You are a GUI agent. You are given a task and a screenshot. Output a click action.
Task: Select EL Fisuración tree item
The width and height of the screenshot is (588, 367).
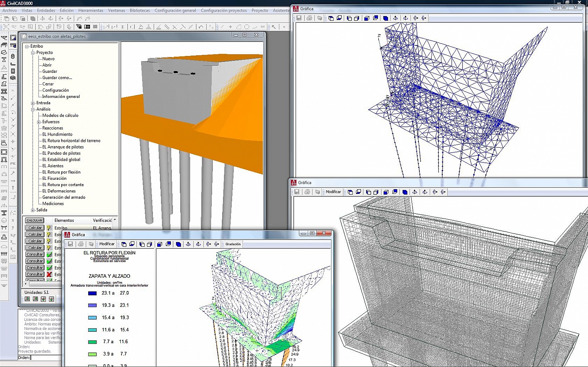point(54,178)
